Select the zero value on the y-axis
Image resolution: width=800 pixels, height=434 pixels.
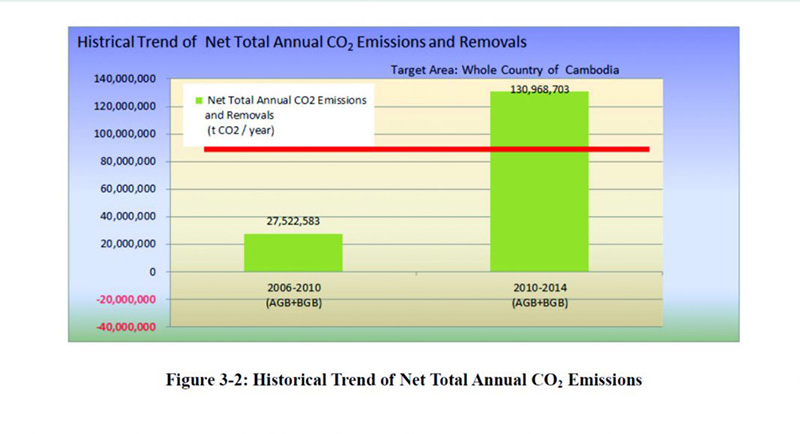pos(152,272)
